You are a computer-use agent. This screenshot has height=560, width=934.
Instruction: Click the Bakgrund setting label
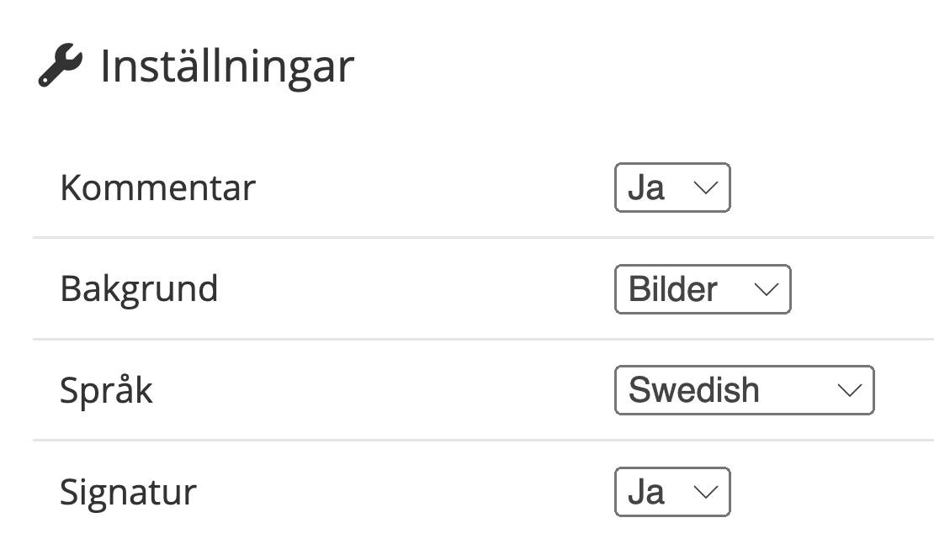pos(139,289)
